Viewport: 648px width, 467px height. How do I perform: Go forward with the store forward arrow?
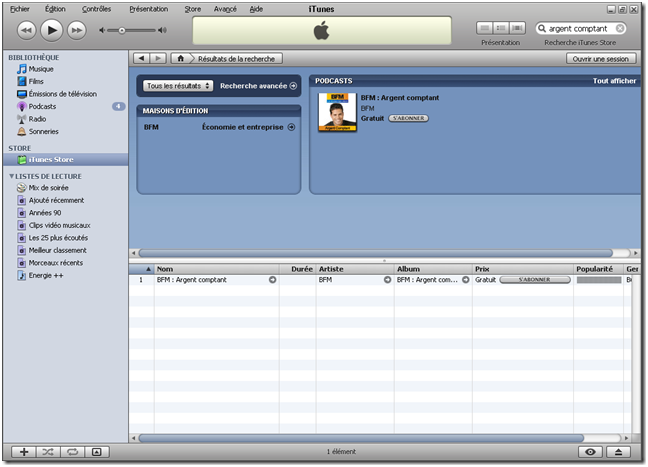158,59
